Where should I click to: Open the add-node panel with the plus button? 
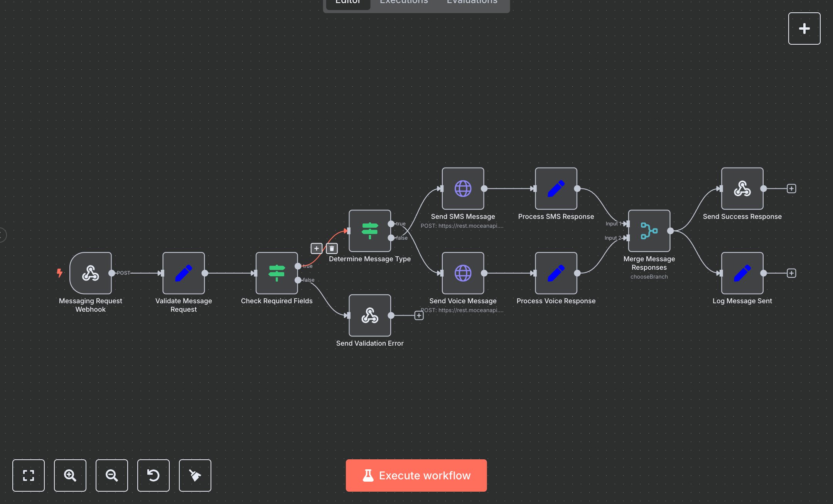[x=804, y=29]
